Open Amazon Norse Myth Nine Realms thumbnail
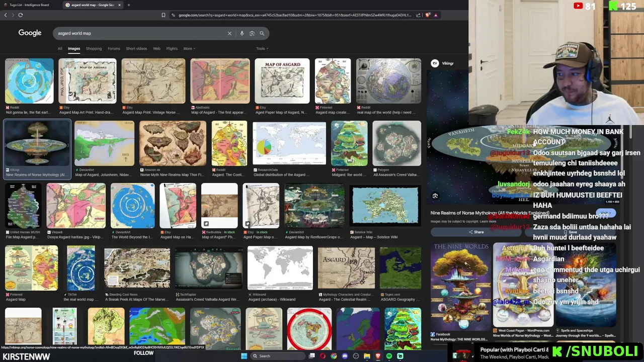The image size is (644, 362). pos(173,143)
